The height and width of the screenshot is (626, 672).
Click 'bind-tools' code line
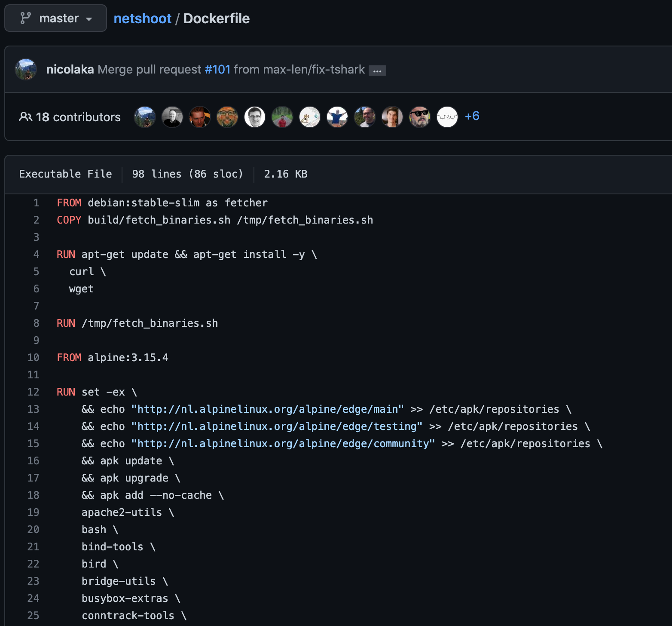pos(119,547)
